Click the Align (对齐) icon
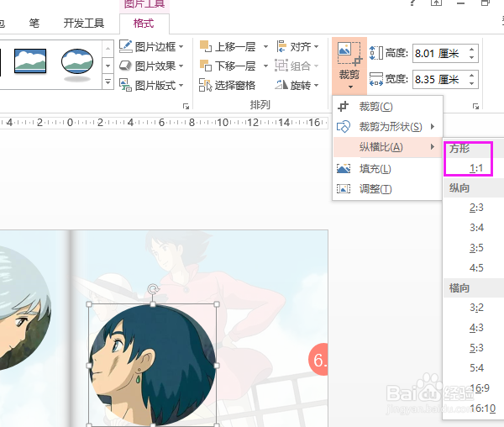This screenshot has width=504, height=427. tap(281, 46)
